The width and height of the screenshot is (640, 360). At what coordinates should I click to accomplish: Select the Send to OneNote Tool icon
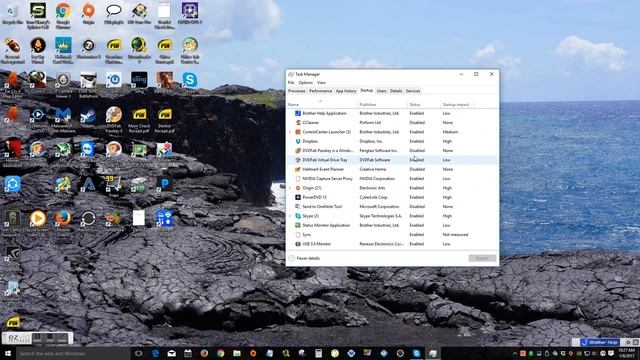click(298, 207)
